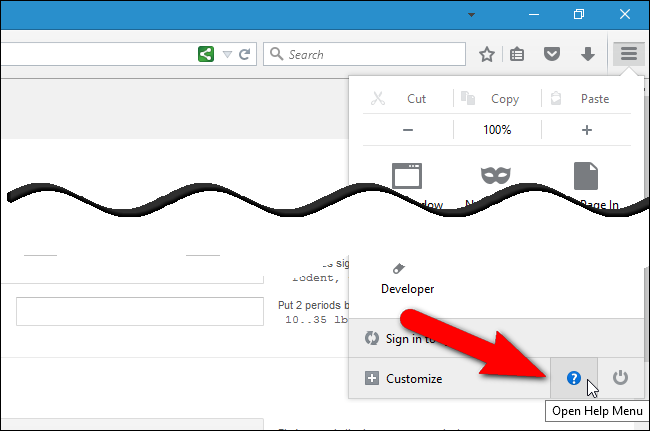Open the Firefox hamburger menu button

point(628,53)
